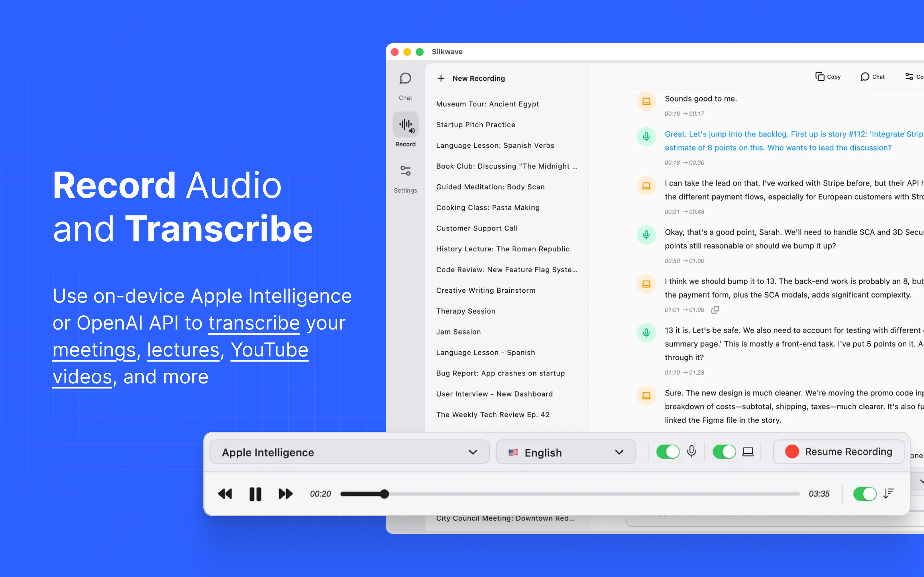Image resolution: width=924 pixels, height=577 pixels.
Task: Open Settings from the sidebar
Action: [405, 171]
